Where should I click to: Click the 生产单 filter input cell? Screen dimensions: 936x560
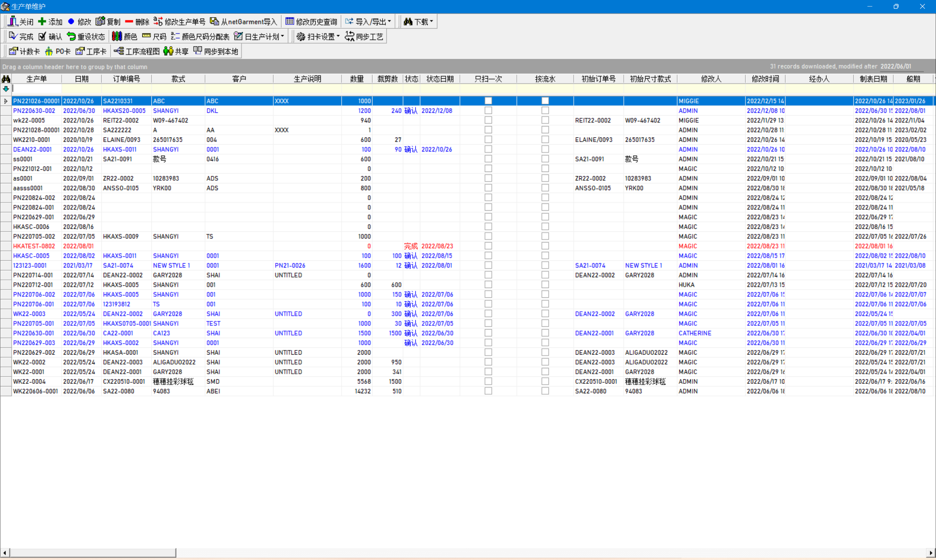click(x=37, y=89)
